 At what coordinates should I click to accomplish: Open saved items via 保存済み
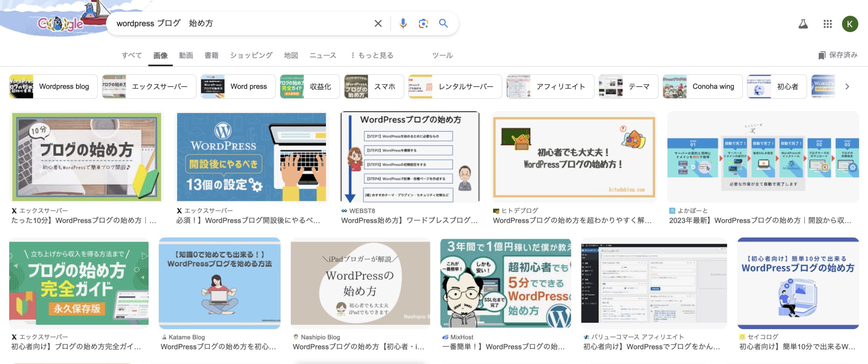point(838,55)
